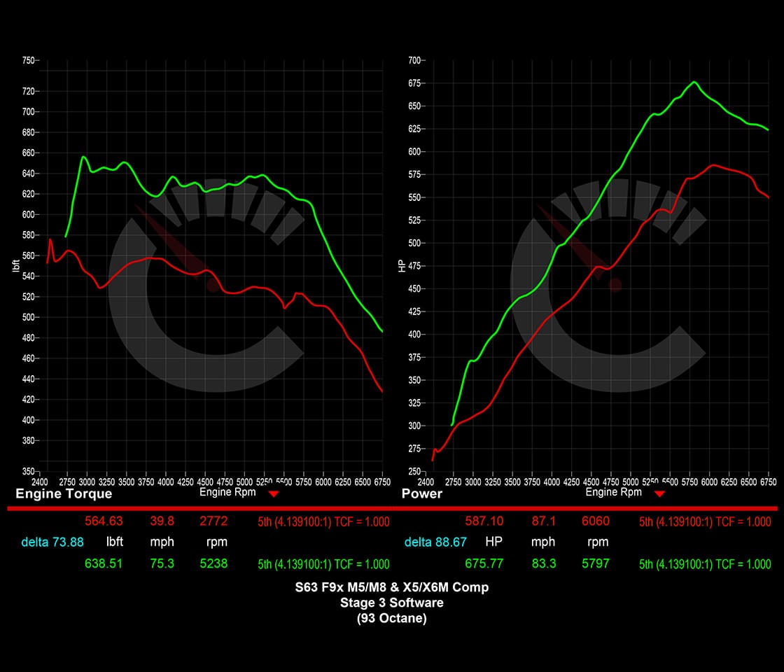Click the vertical lbft axis label

coord(16,265)
